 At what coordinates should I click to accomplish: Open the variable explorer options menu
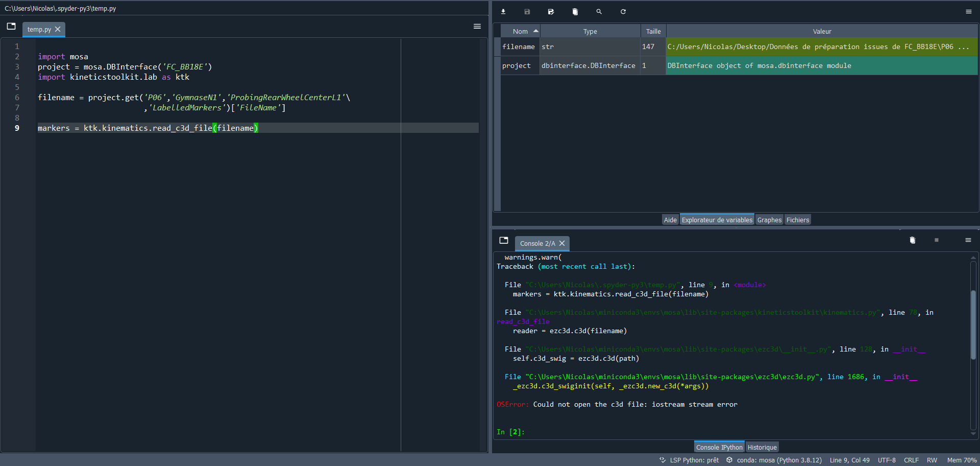(969, 12)
